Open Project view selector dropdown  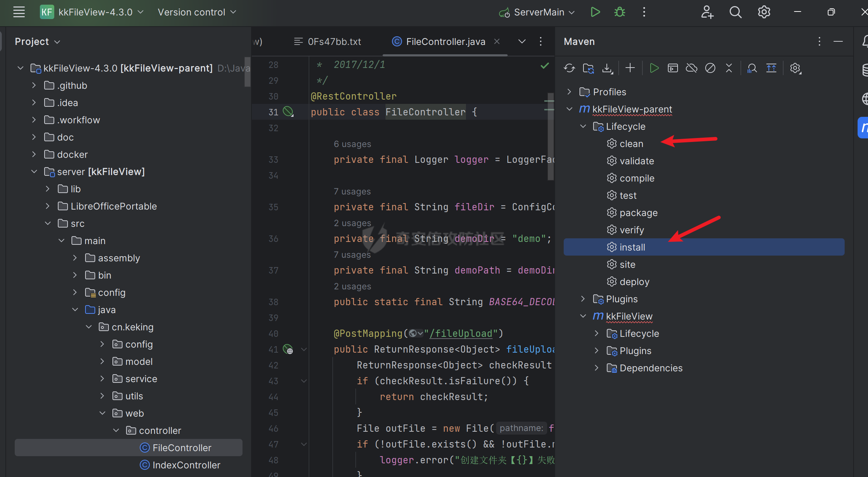click(37, 42)
